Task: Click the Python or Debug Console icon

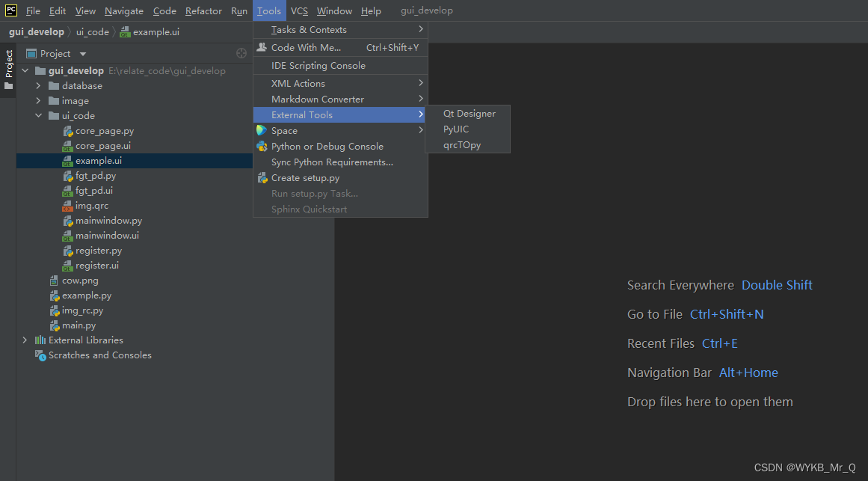Action: 262,147
